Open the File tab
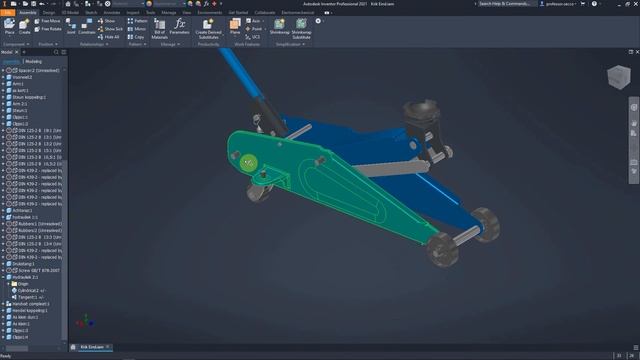 7,13
